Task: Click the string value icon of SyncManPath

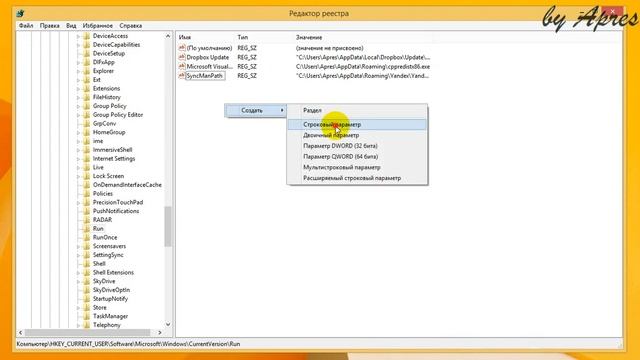Action: tap(182, 76)
